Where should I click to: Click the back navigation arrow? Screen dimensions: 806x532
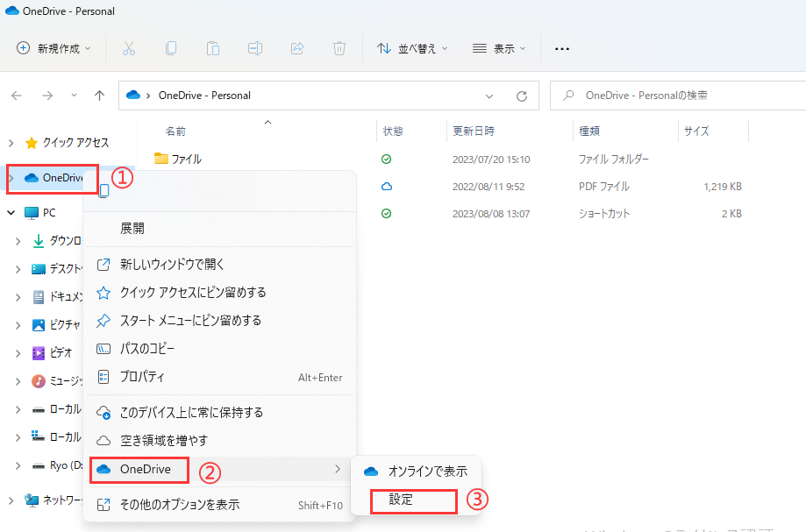(18, 96)
